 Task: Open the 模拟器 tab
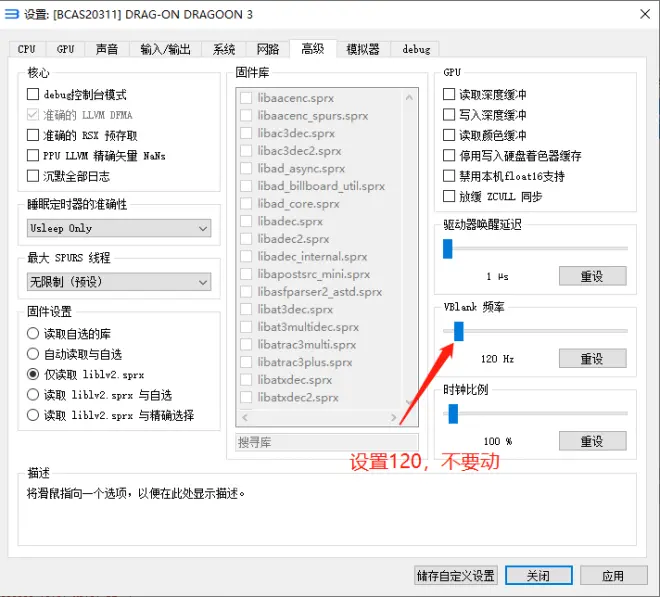click(x=363, y=49)
